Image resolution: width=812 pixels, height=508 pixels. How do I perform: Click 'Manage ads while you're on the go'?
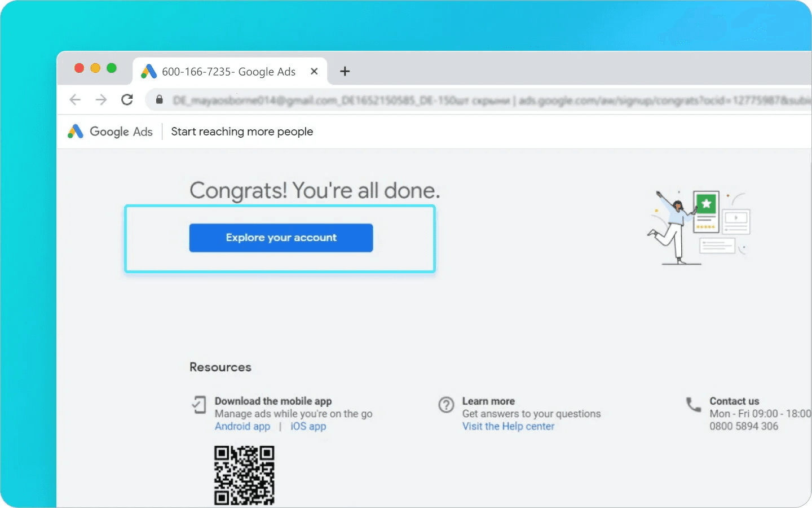[x=293, y=414]
